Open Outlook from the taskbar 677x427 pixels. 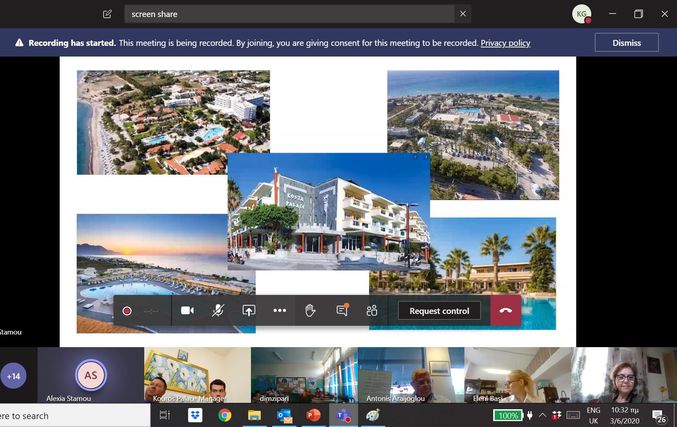click(x=284, y=415)
